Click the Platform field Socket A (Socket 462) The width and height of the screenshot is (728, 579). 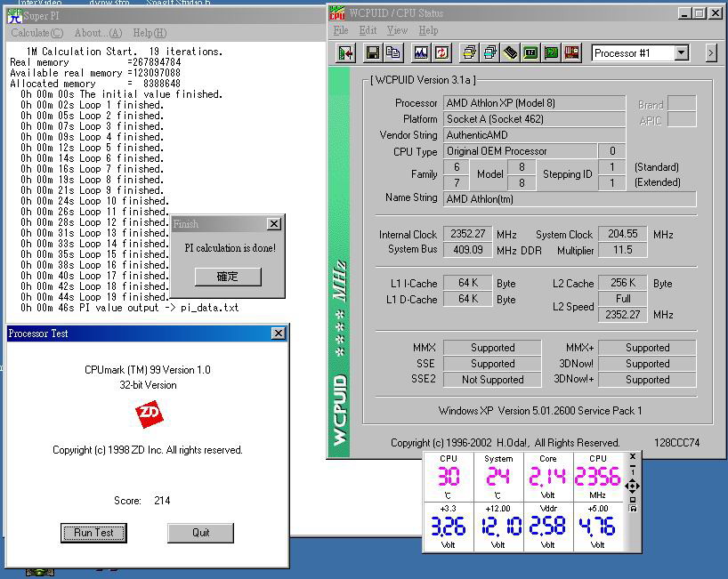534,119
